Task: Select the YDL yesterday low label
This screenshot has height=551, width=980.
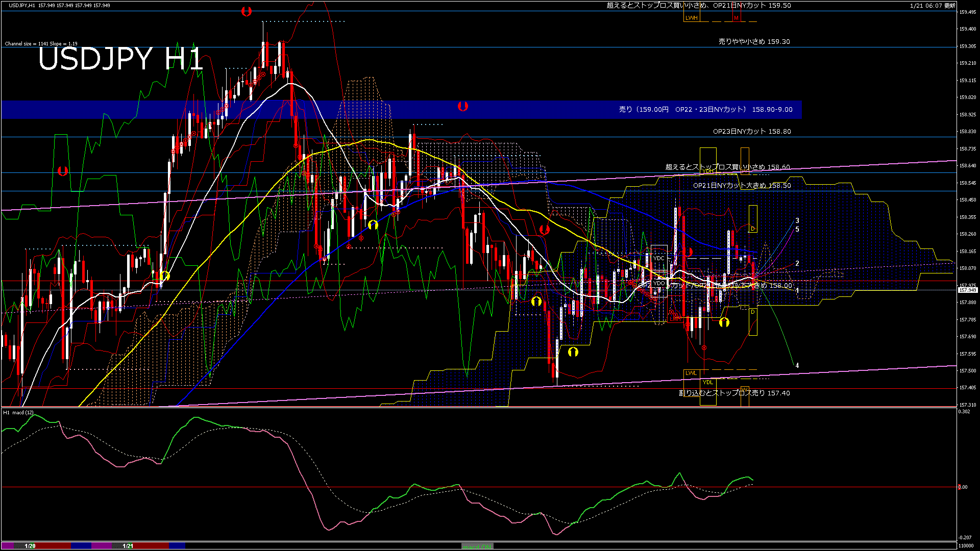Action: click(707, 382)
